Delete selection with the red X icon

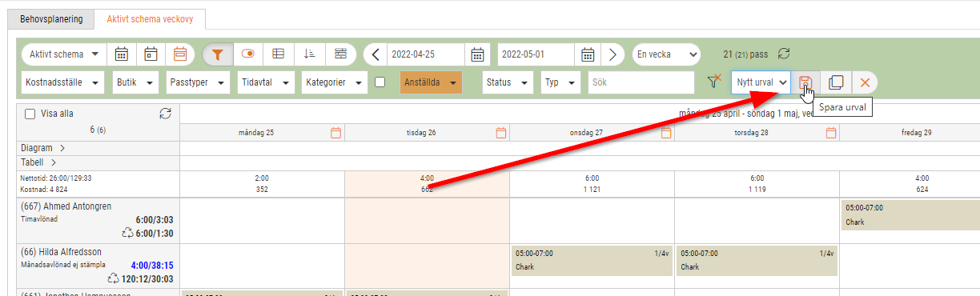click(x=865, y=82)
